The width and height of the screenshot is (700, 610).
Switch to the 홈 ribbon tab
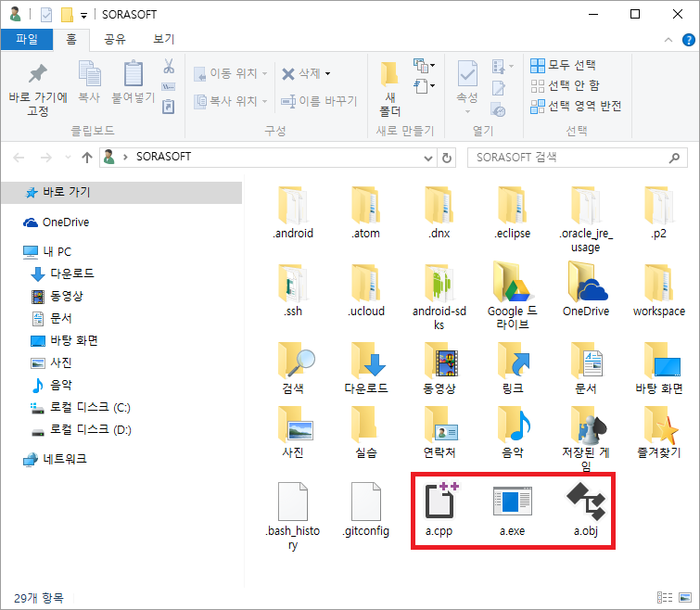[x=71, y=39]
